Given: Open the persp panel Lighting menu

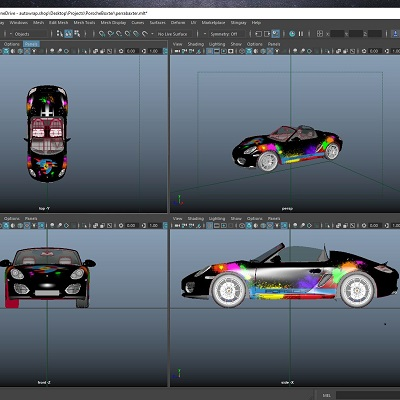Looking at the screenshot, I should (217, 44).
